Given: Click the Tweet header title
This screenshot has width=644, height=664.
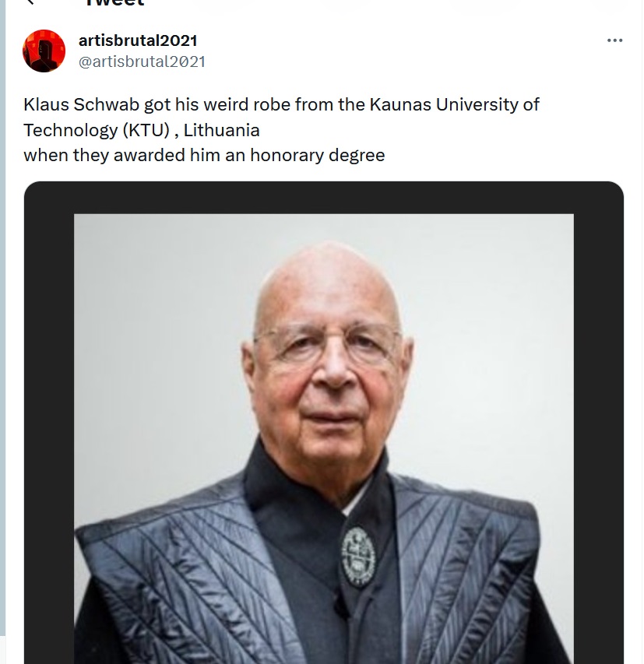Looking at the screenshot, I should pos(114,2).
